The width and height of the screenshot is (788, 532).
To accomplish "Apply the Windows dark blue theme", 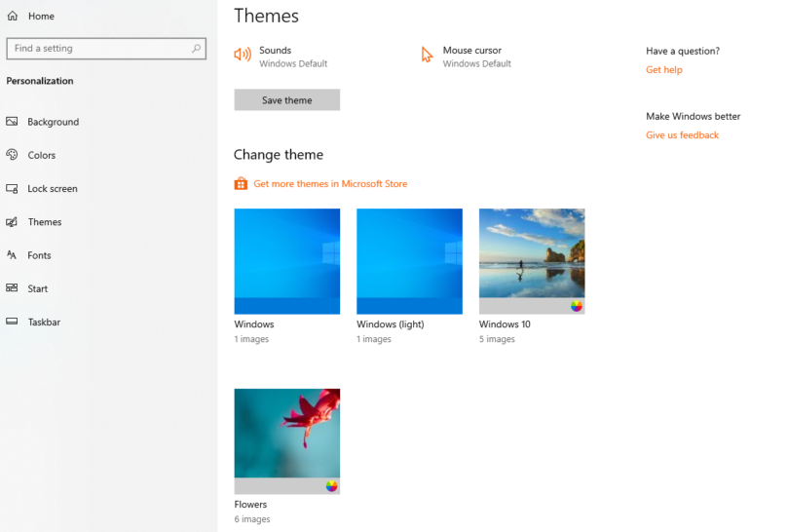I will (287, 261).
